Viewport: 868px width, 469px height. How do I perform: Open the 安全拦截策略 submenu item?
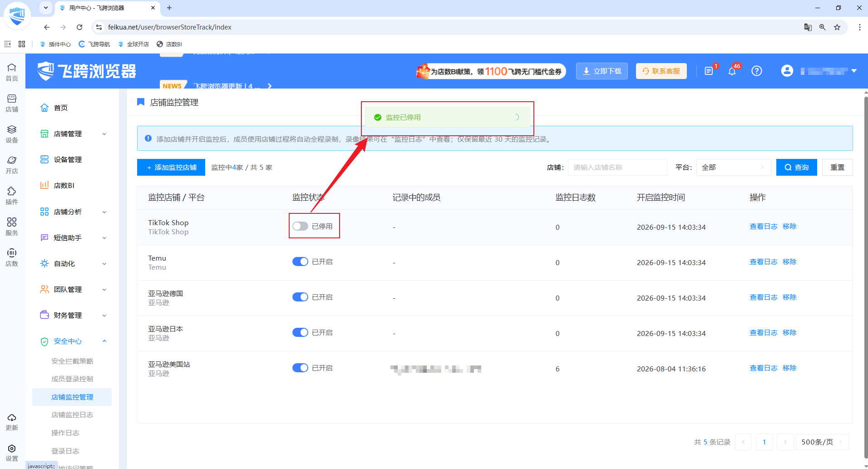(x=72, y=361)
